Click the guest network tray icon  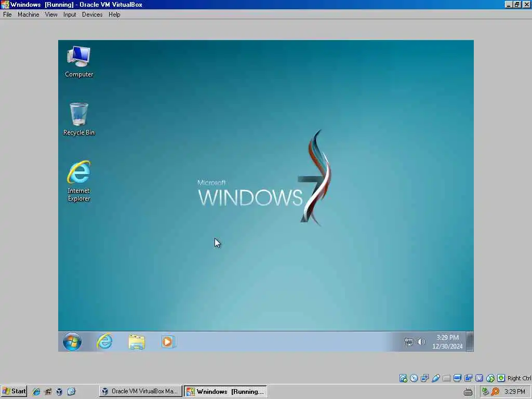point(409,342)
